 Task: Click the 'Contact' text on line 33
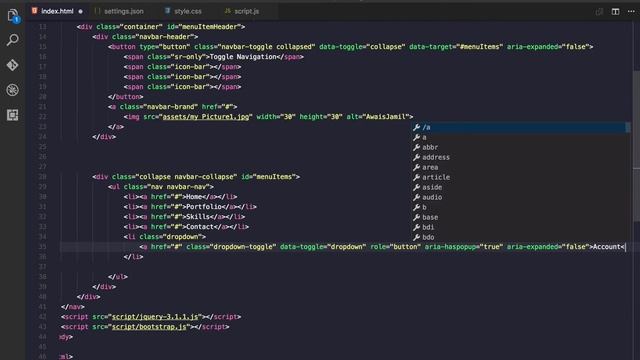point(200,227)
